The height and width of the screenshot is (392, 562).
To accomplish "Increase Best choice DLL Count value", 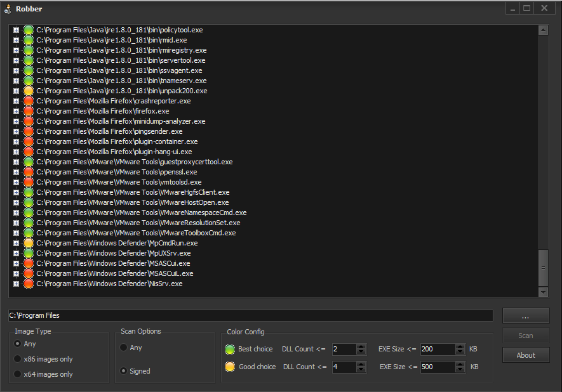I will tap(361, 346).
